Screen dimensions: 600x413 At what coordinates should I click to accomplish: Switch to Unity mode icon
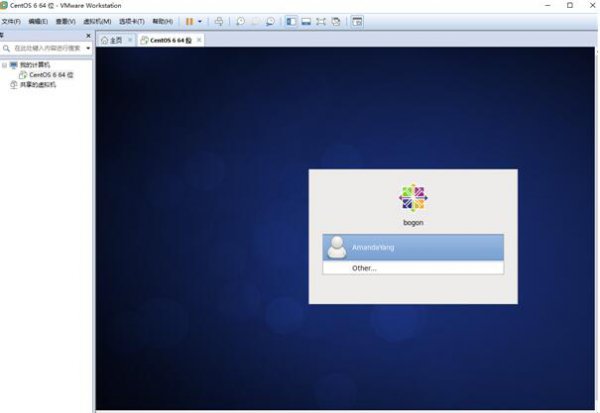336,21
